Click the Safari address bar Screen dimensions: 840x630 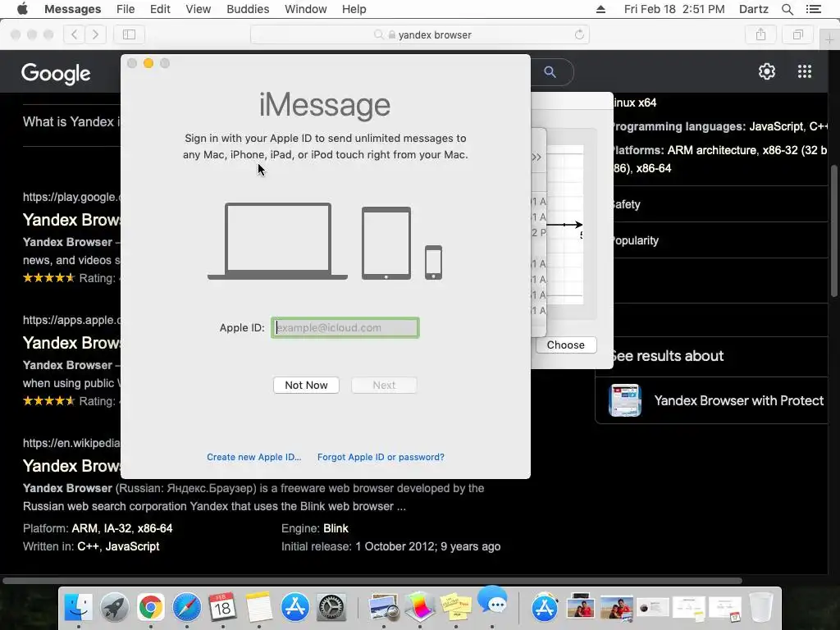point(420,34)
